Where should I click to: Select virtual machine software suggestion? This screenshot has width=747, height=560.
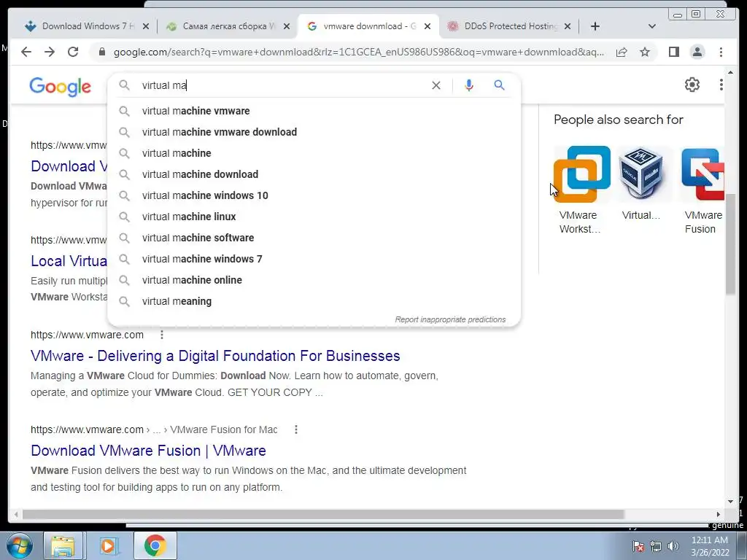click(314, 238)
